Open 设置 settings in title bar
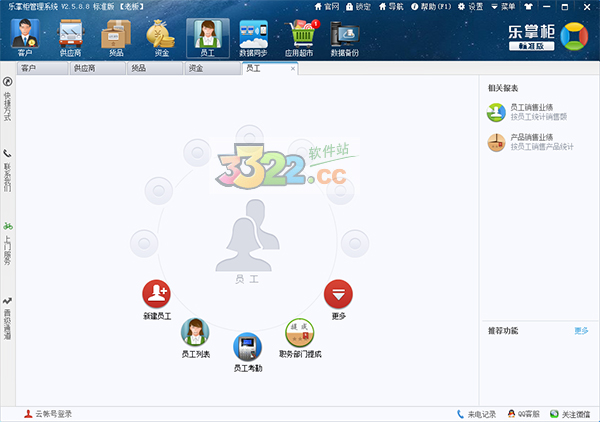The height and width of the screenshot is (422, 600). coord(470,7)
